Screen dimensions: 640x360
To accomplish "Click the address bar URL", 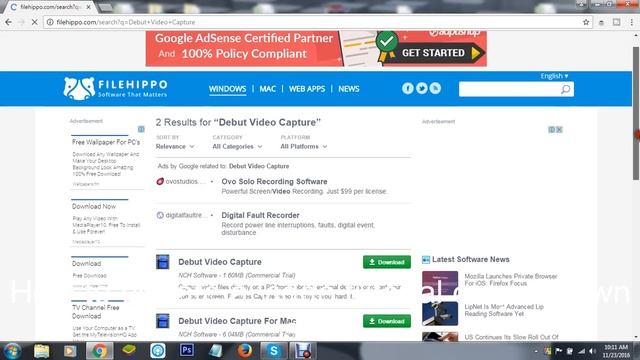I will point(126,22).
